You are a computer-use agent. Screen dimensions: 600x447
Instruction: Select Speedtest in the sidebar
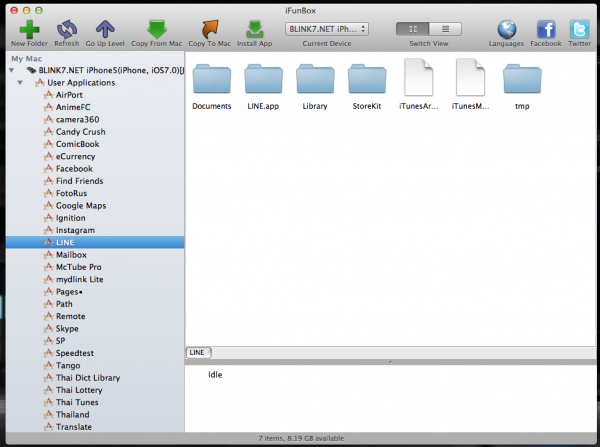(95, 353)
